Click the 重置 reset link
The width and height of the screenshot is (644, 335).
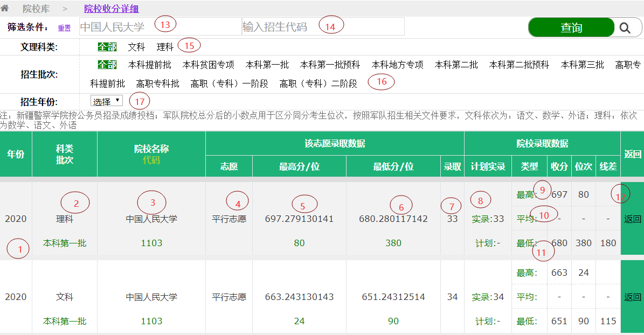(x=64, y=28)
